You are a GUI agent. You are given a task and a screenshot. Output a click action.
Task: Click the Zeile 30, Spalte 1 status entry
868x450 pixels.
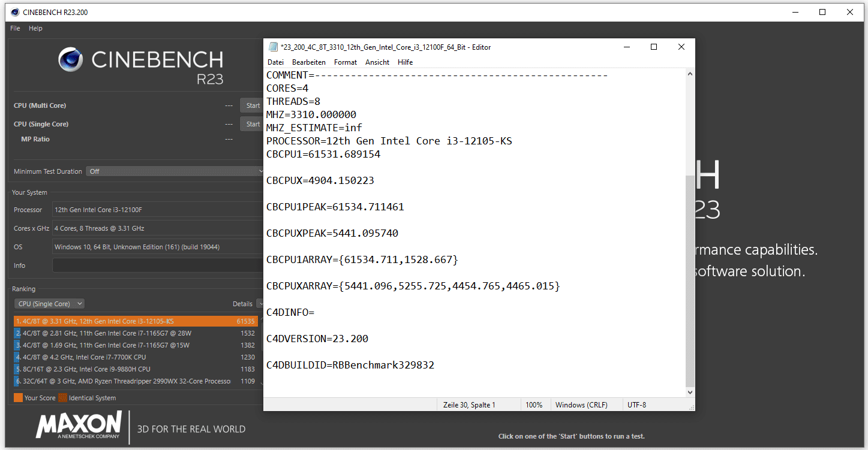pos(469,405)
